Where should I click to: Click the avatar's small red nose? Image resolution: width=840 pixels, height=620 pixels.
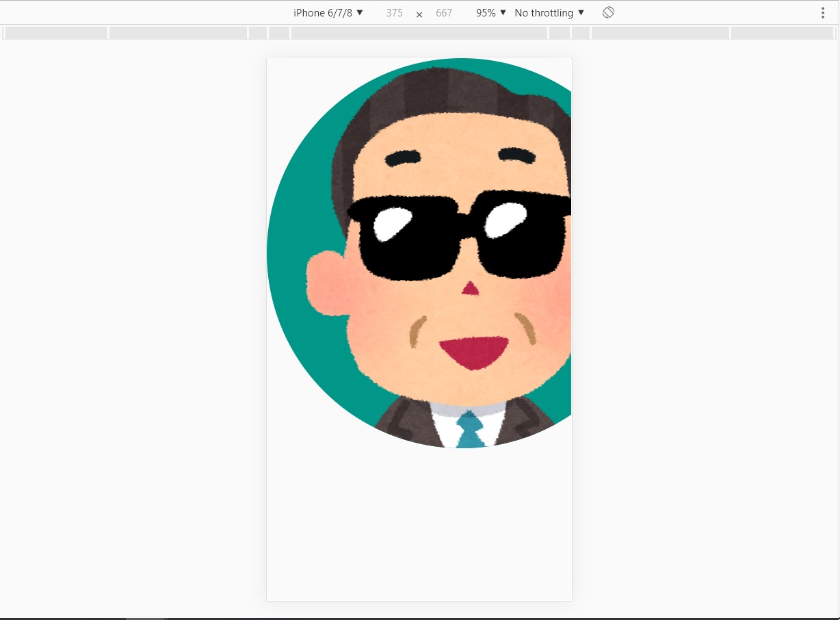470,288
